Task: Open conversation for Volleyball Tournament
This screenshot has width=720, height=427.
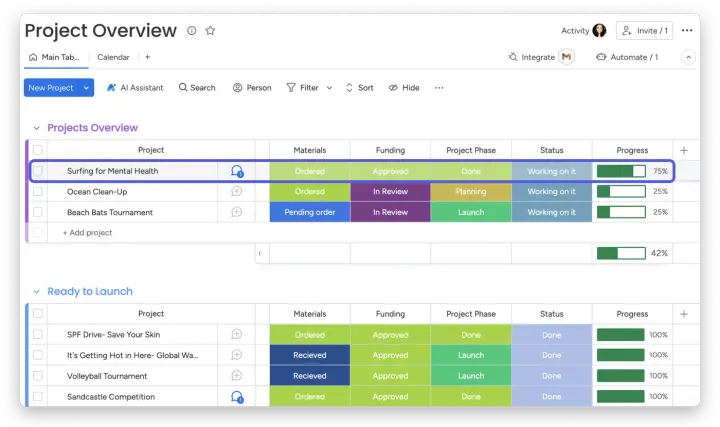Action: (236, 376)
